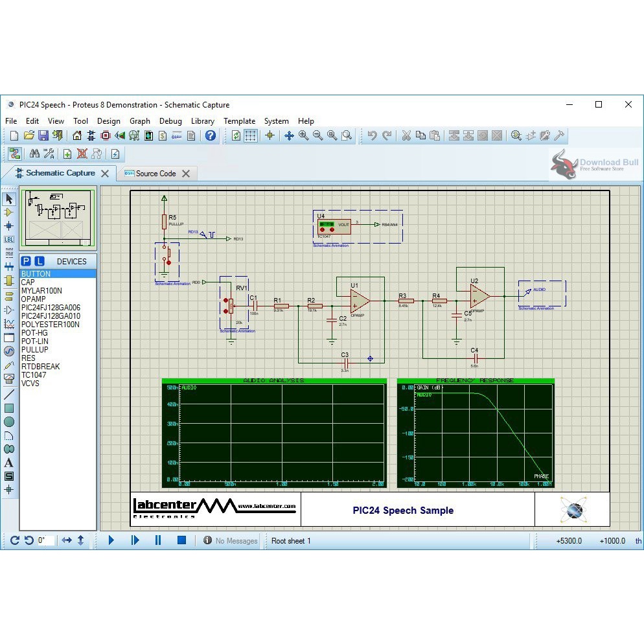Click the Zoom In magnifier icon
The image size is (644, 644).
coord(303,135)
